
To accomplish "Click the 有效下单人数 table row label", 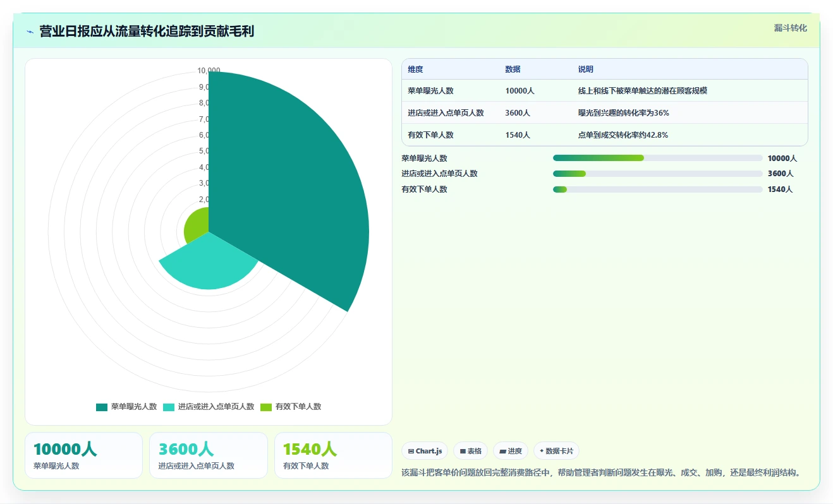I will point(430,135).
